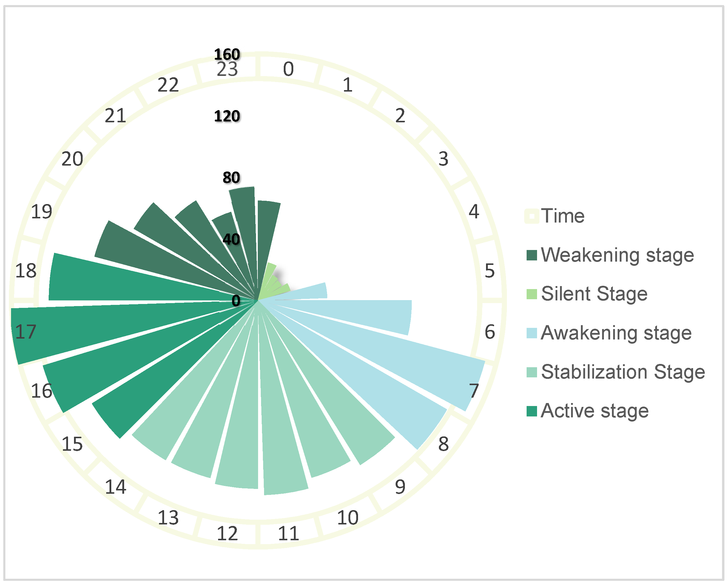
Task: Click the Silent Stage legend color swatch
Action: 531,294
